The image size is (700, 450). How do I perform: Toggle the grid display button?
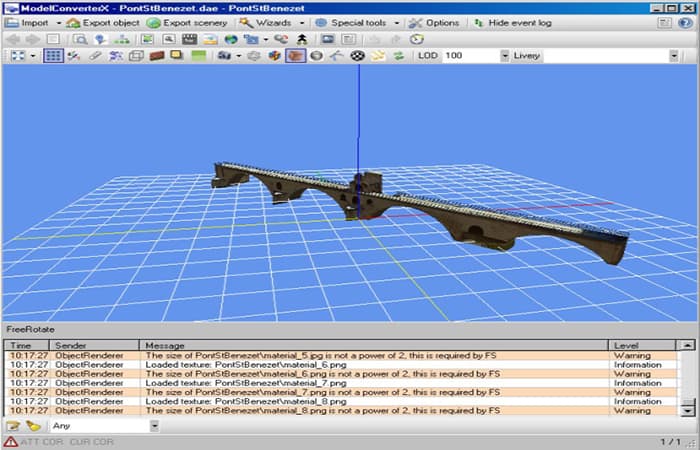[x=53, y=56]
